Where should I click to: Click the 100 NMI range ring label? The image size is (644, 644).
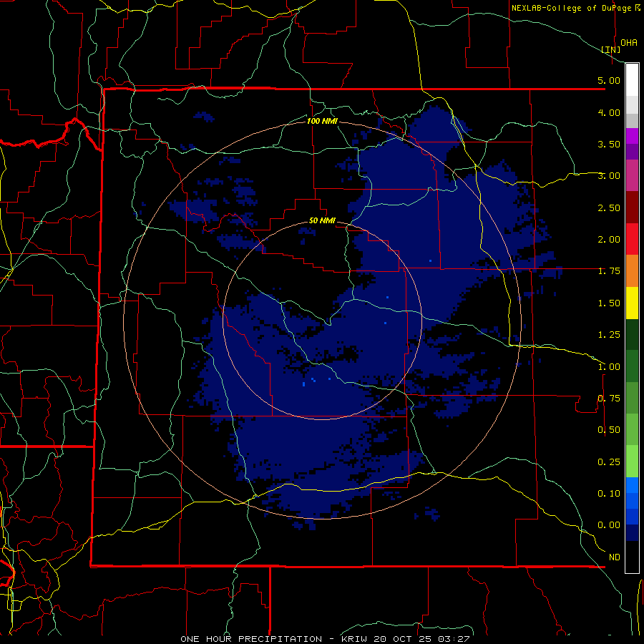tap(322, 121)
